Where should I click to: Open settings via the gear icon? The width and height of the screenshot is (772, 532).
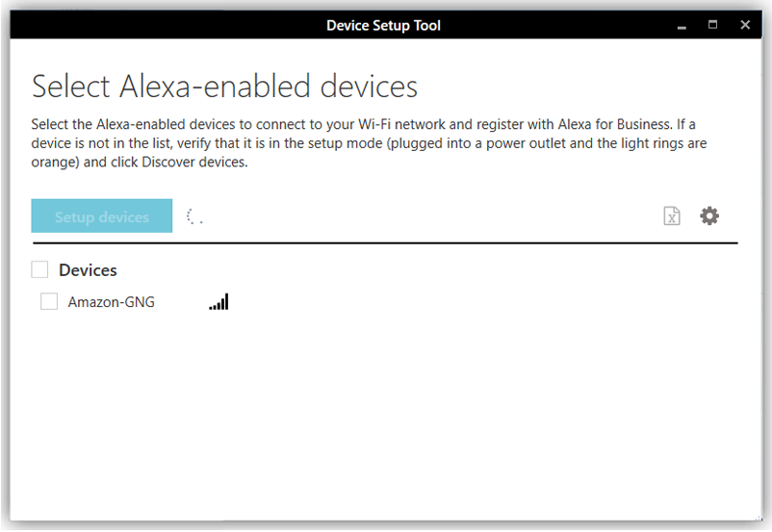(x=709, y=216)
